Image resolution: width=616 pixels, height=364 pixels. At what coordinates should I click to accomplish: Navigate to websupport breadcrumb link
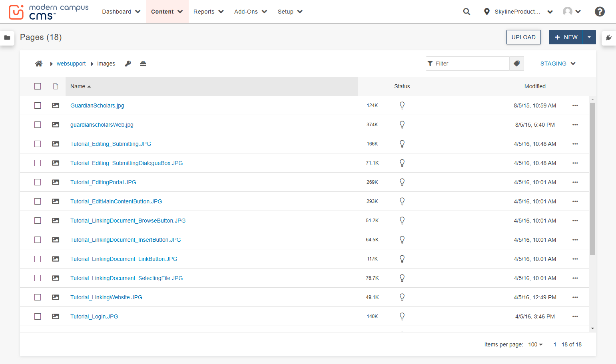click(x=71, y=64)
